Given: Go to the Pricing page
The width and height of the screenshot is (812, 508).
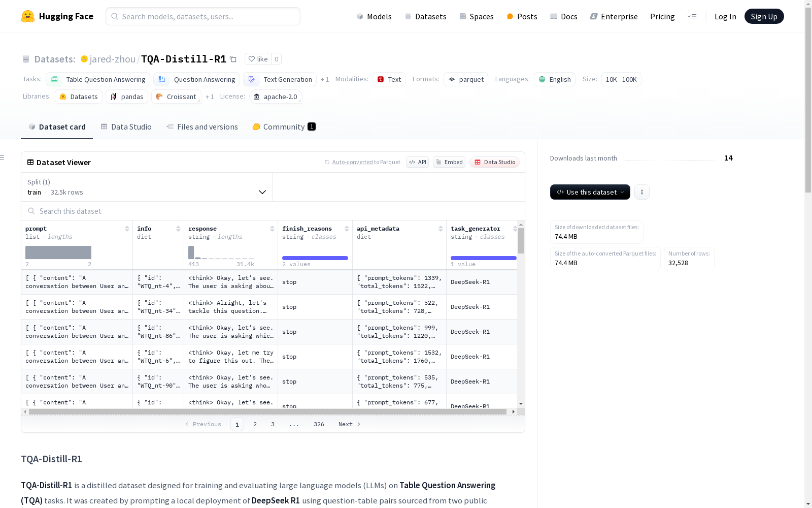Looking at the screenshot, I should pos(662,16).
